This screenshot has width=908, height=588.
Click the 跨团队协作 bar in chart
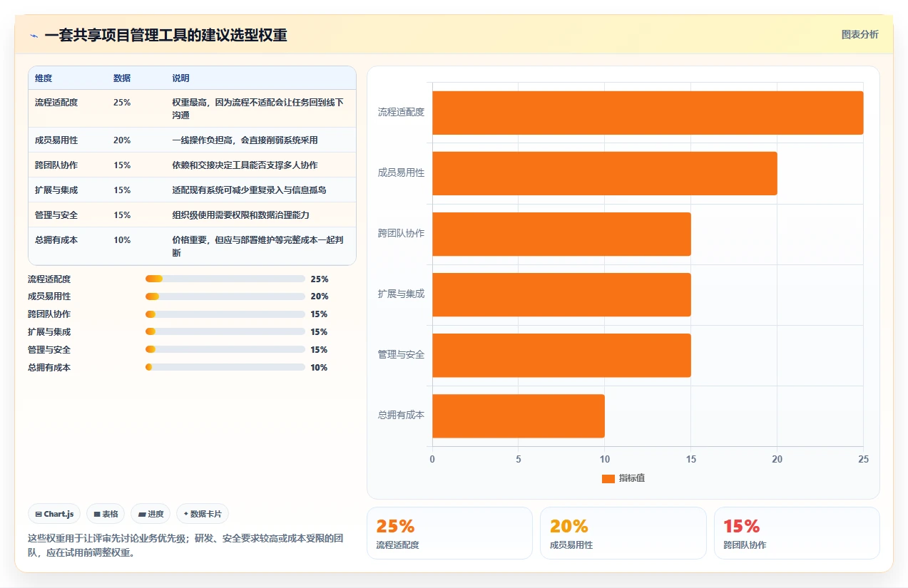(561, 234)
